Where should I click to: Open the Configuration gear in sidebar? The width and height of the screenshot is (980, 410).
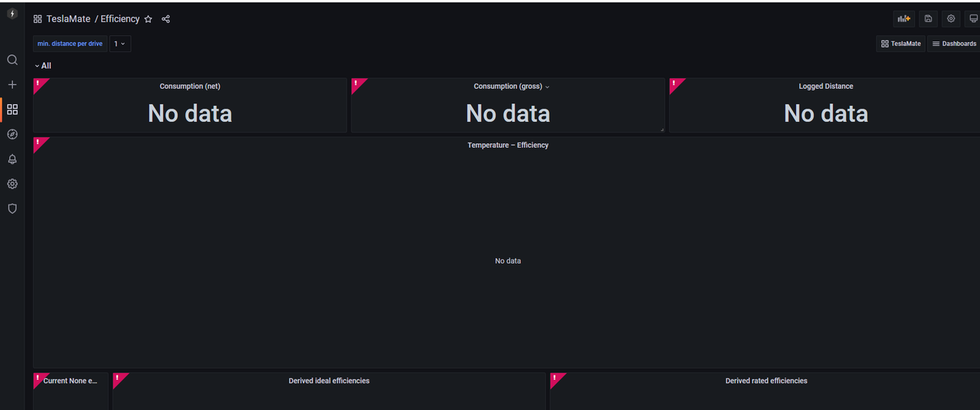point(12,184)
